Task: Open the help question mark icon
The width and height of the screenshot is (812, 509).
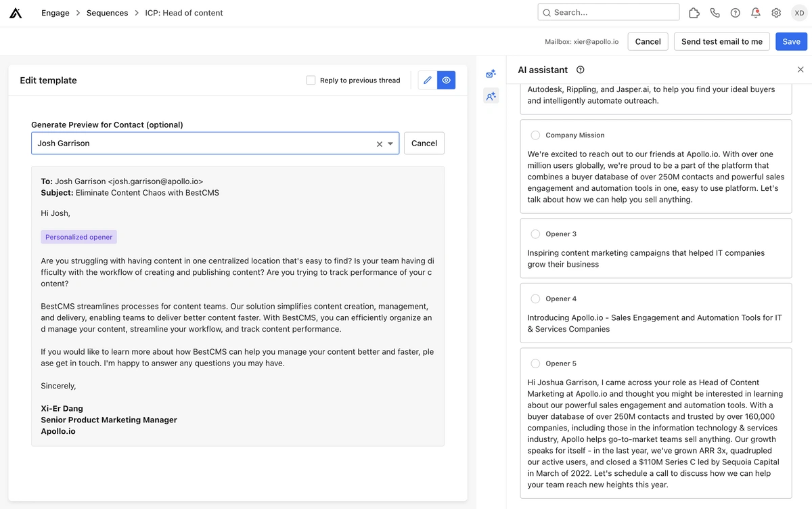Action: coord(736,13)
